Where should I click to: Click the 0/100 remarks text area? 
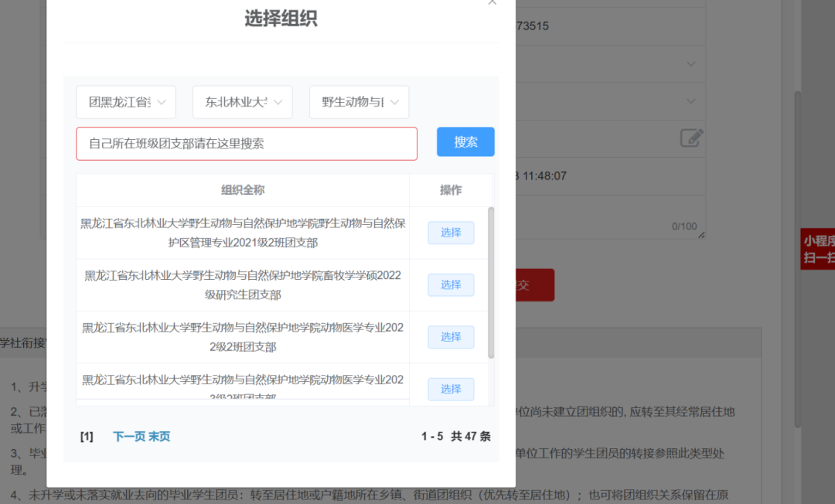point(611,216)
